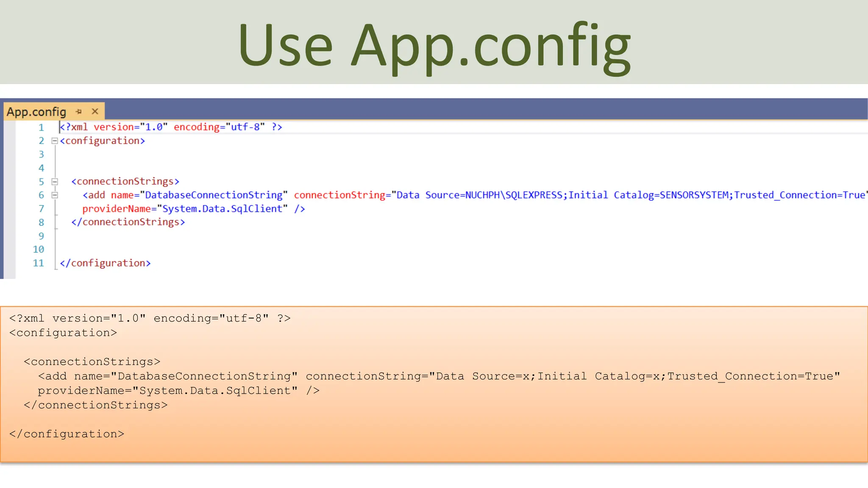Viewport: 868px width, 488px height.
Task: Click providerName line in the orange snippet
Action: point(178,391)
